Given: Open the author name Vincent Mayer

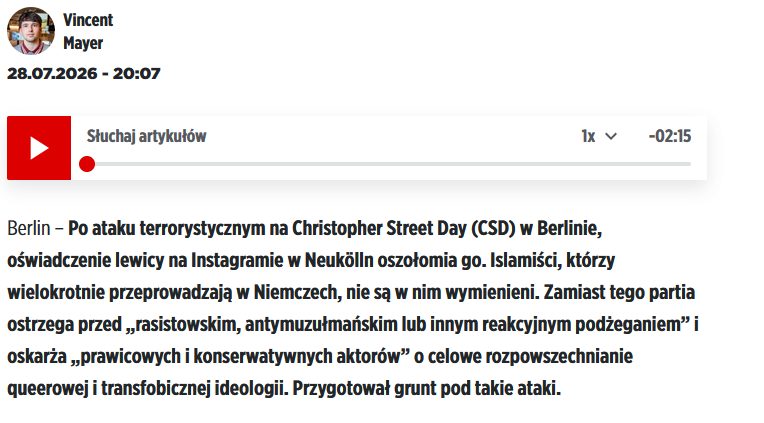Looking at the screenshot, I should coord(88,31).
